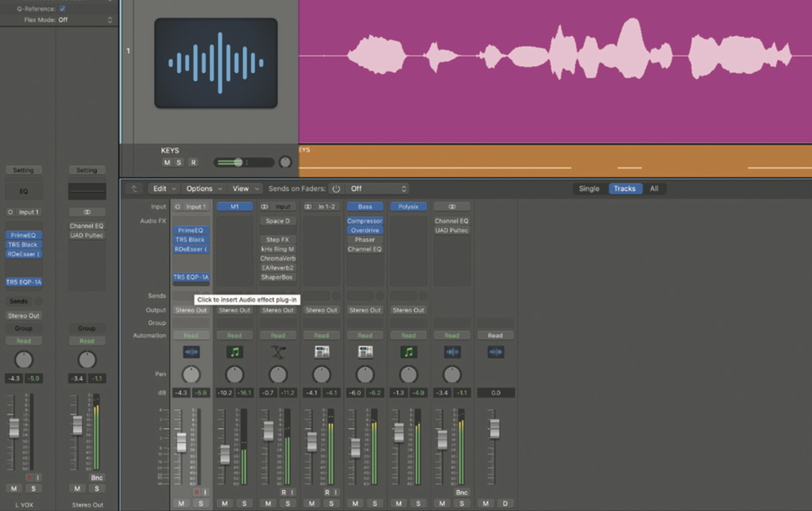Switch to the All view tab
This screenshot has height=511, width=812.
coord(655,188)
